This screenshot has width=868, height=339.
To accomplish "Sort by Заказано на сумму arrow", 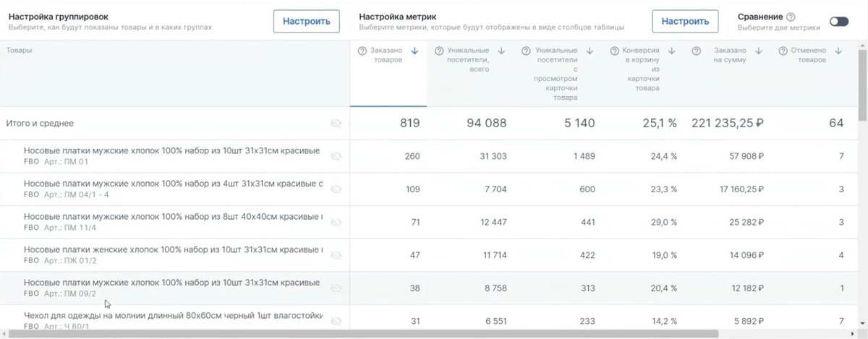I will (x=758, y=51).
